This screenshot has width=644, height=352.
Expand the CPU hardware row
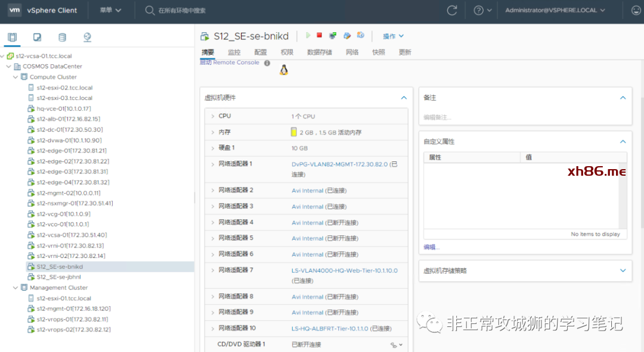[x=212, y=116]
